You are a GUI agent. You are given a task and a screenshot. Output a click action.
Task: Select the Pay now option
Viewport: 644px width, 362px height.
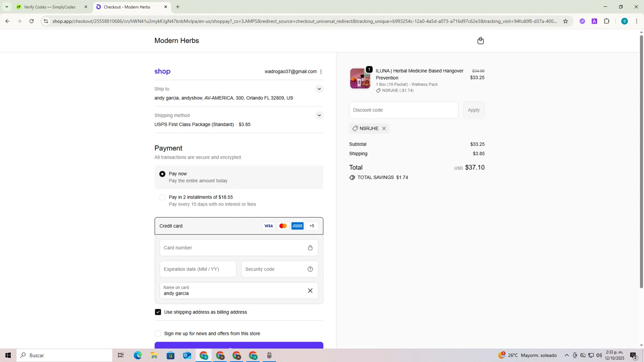162,174
